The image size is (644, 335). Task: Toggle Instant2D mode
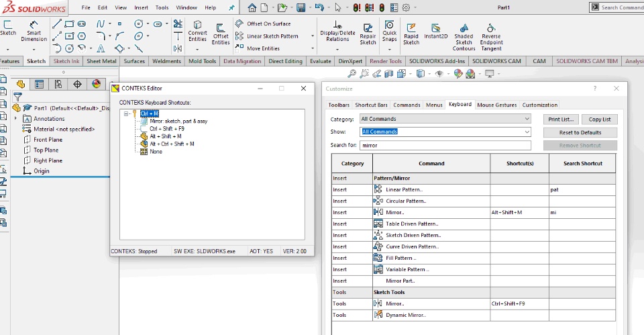tap(436, 32)
